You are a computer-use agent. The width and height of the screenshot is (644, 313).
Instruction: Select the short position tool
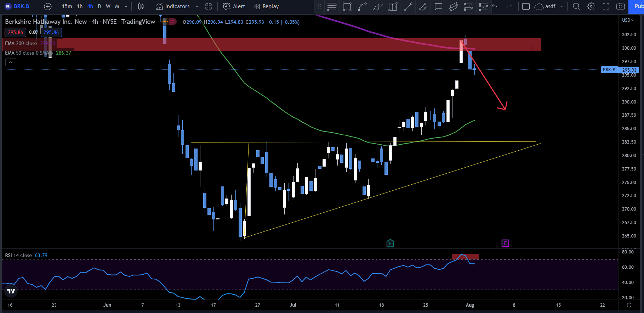click(483, 7)
